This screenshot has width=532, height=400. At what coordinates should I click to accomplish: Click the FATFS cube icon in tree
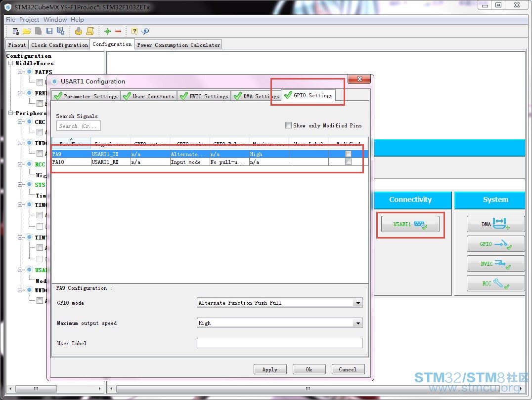pos(29,72)
